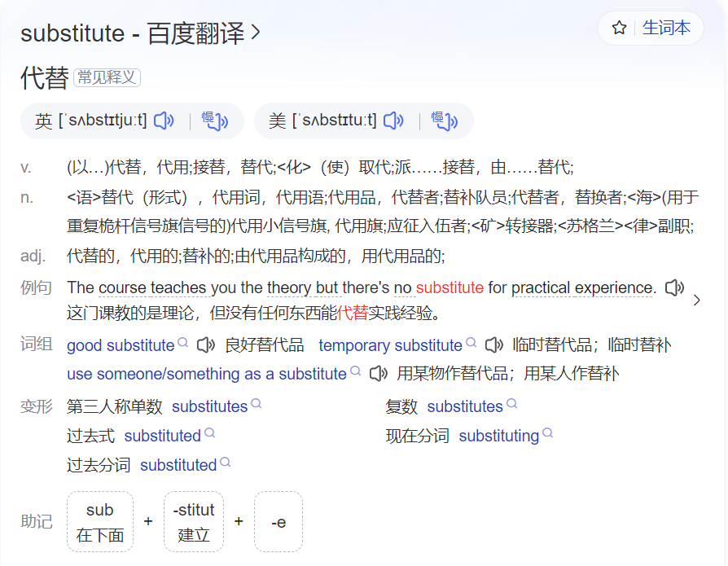
Task: Open third-person singular 'substitutes' link
Action: click(x=210, y=406)
